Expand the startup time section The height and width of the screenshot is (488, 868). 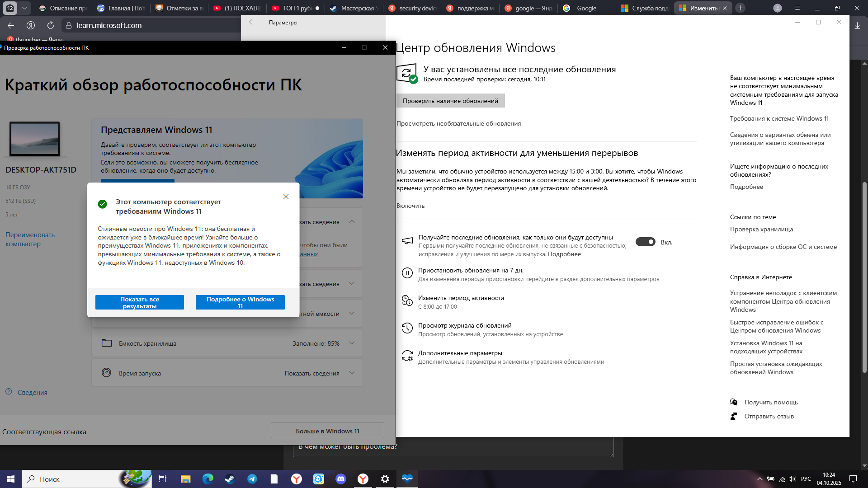pos(352,373)
